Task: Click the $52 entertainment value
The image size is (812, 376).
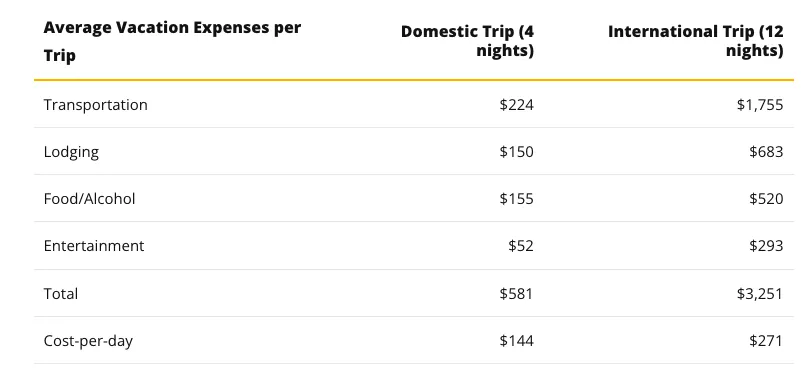Action: point(520,246)
